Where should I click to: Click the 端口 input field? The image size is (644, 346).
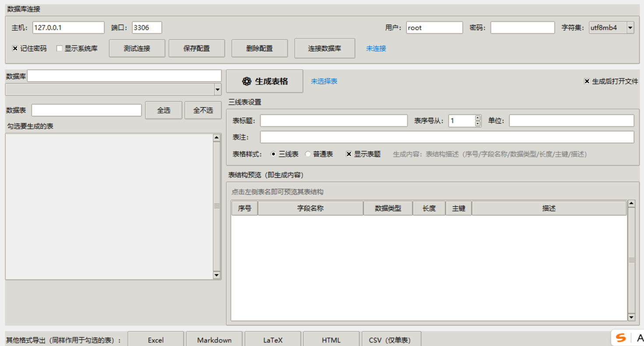(147, 28)
